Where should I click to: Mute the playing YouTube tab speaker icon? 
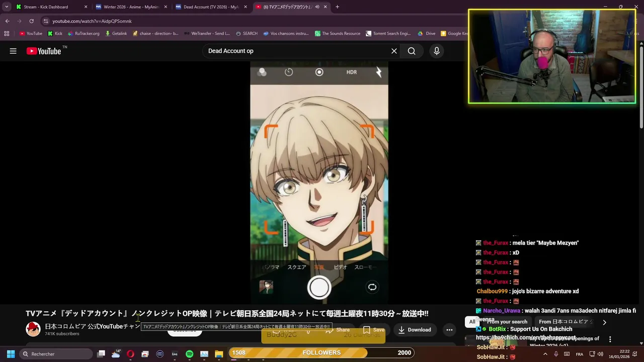317,7
